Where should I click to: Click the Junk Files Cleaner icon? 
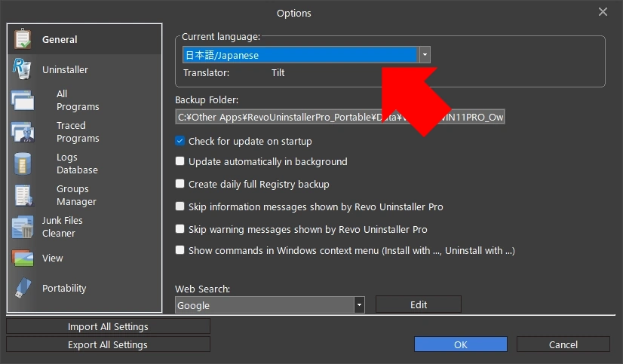23,227
